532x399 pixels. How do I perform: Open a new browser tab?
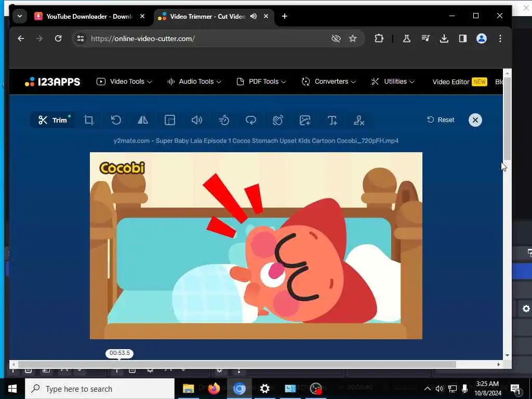[285, 16]
